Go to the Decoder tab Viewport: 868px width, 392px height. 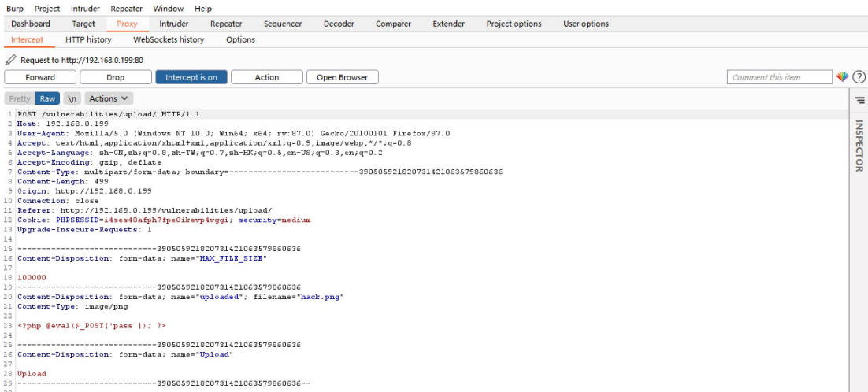tap(339, 24)
